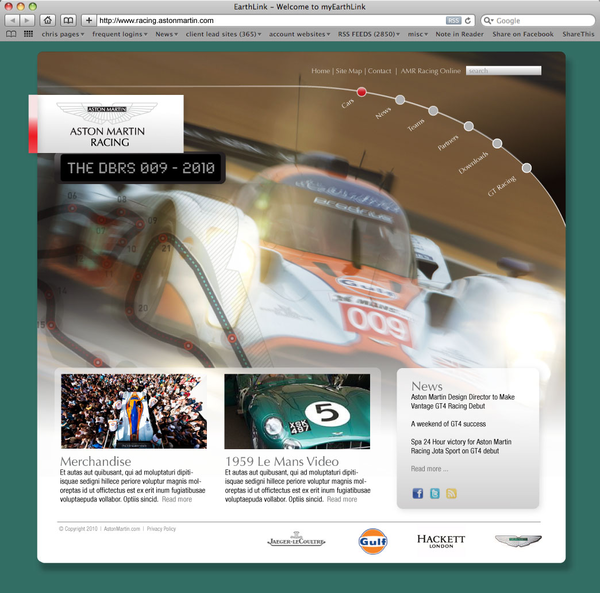Image resolution: width=600 pixels, height=593 pixels.
Task: Click the Jaeger-LeCoultre sponsor logo
Action: point(296,540)
